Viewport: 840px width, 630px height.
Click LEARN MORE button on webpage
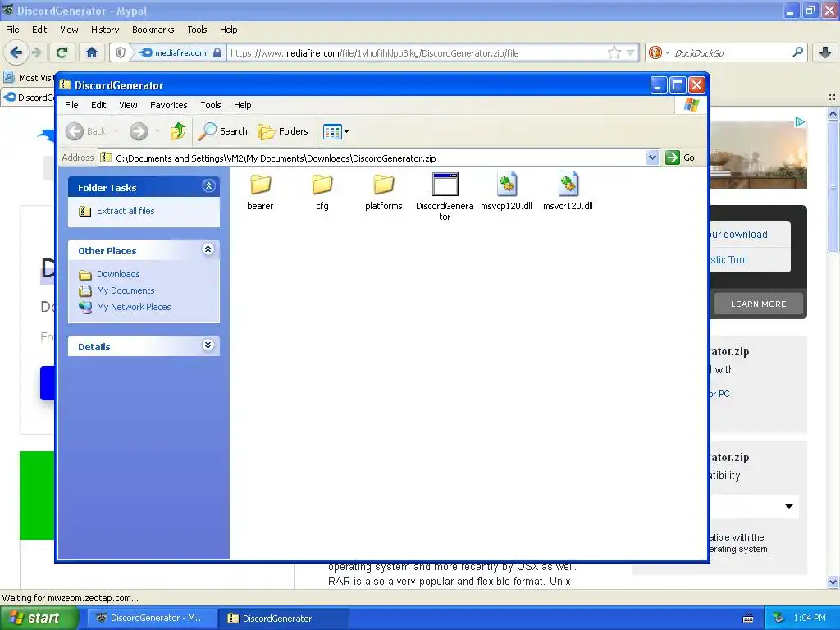pyautogui.click(x=759, y=304)
